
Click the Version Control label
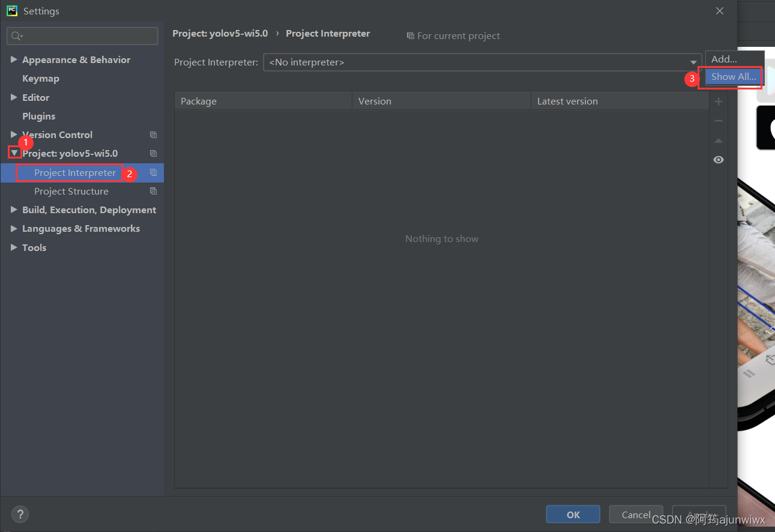click(x=58, y=135)
